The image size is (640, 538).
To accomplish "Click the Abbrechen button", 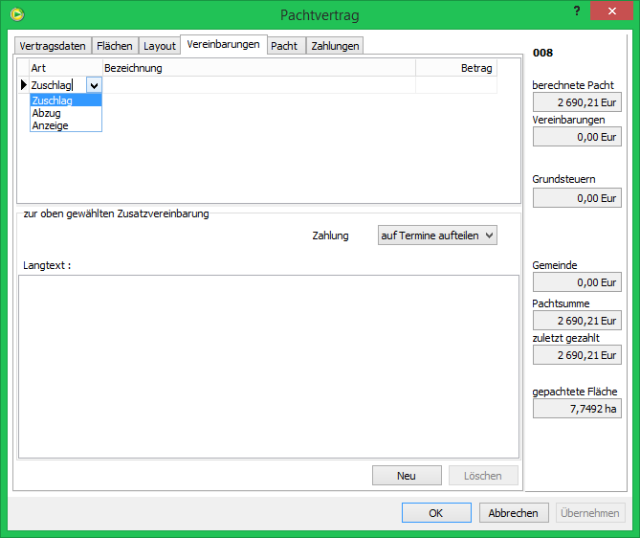I will 514,513.
